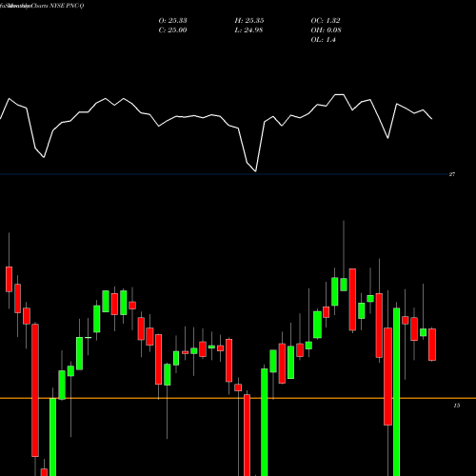Screen dimensions: 476x476
Task: Click the 'OL: 1.4' value
Action: (323, 40)
